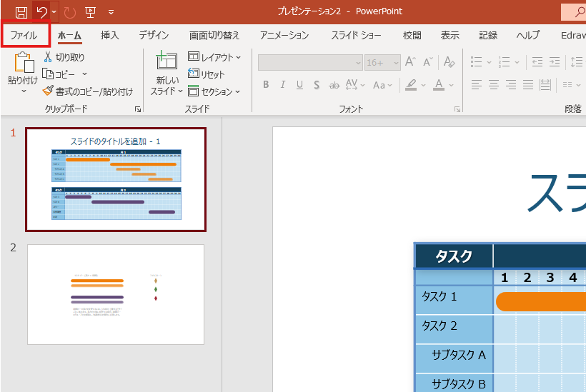Click the Redo icon
586x392 pixels.
pyautogui.click(x=70, y=13)
